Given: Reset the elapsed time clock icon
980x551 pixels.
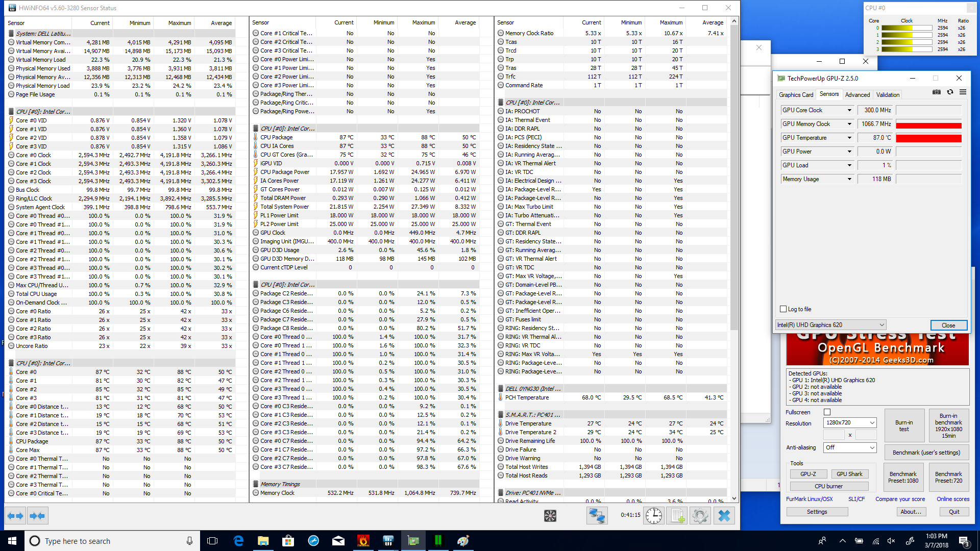Looking at the screenshot, I should click(x=654, y=516).
